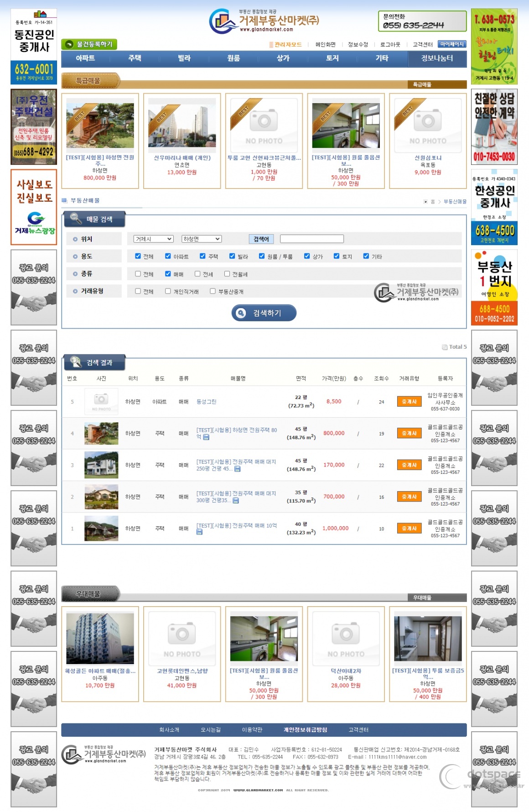Click footer 회사소개 link

pyautogui.click(x=169, y=730)
